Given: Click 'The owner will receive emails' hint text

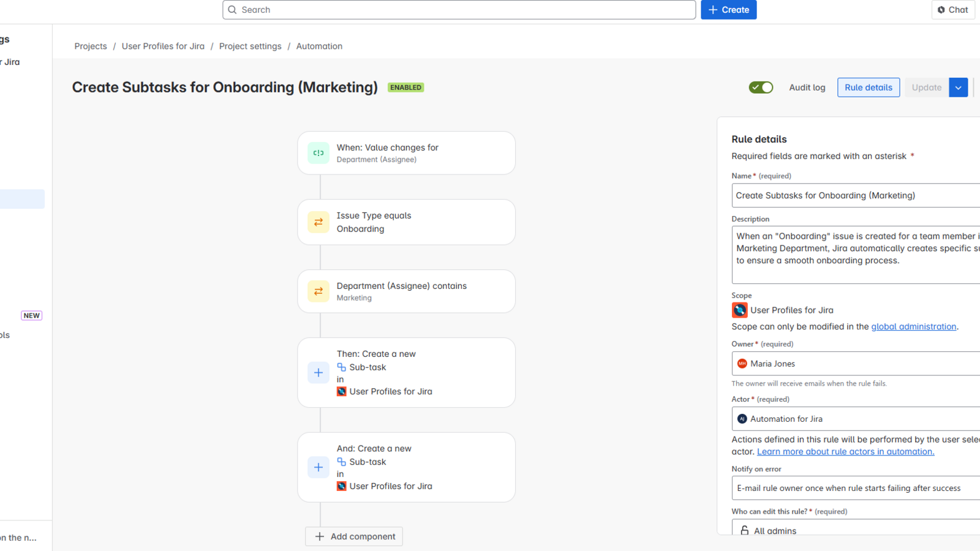Looking at the screenshot, I should coord(809,384).
